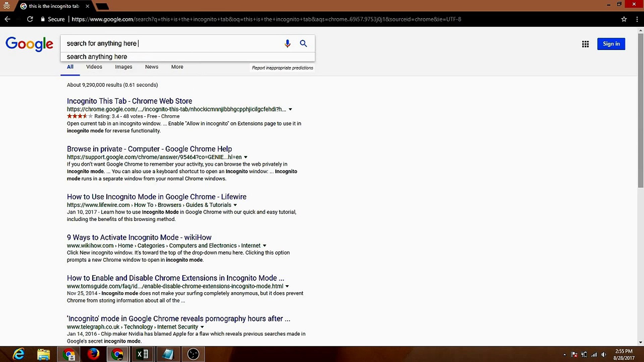Click the blue magnifier search icon

(x=303, y=44)
